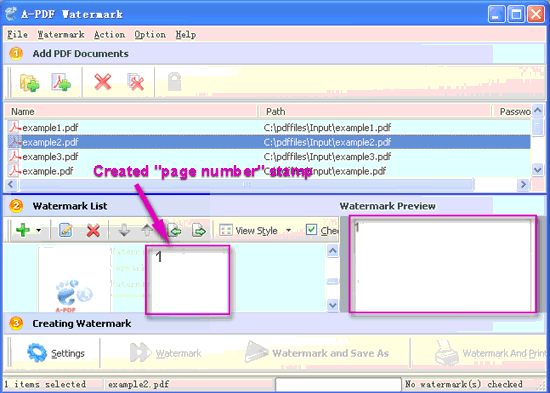Select the page number stamp thumbnail
Image resolution: width=550 pixels, height=393 pixels.
coord(188,280)
